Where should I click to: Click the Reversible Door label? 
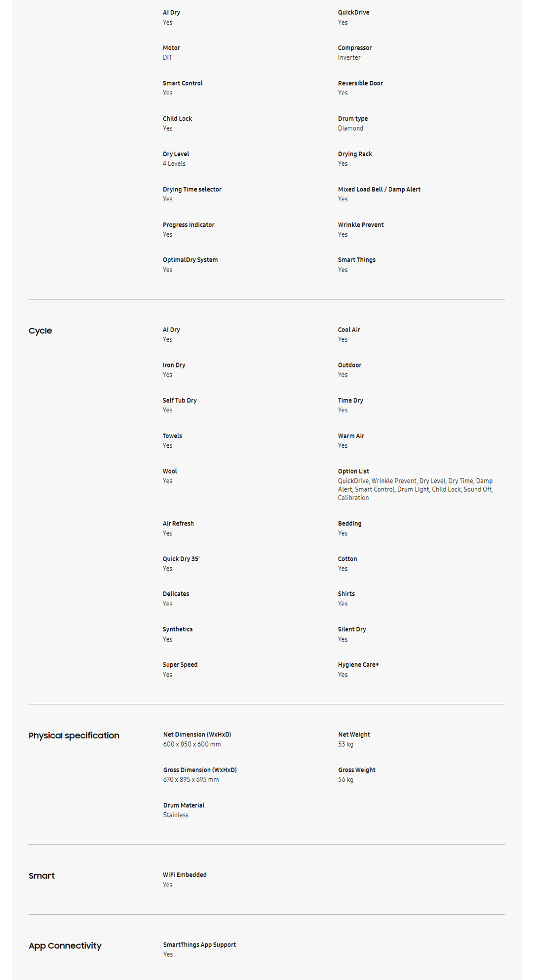point(360,83)
